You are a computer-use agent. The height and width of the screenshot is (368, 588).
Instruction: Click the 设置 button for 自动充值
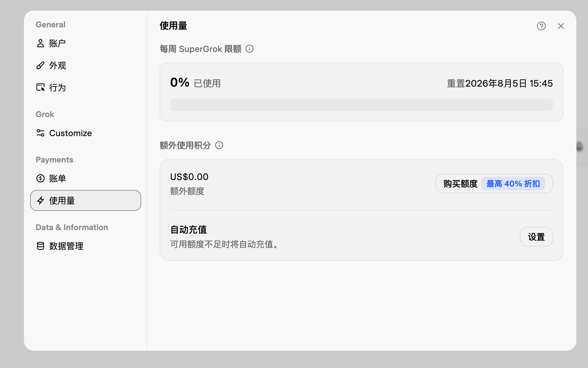tap(536, 237)
